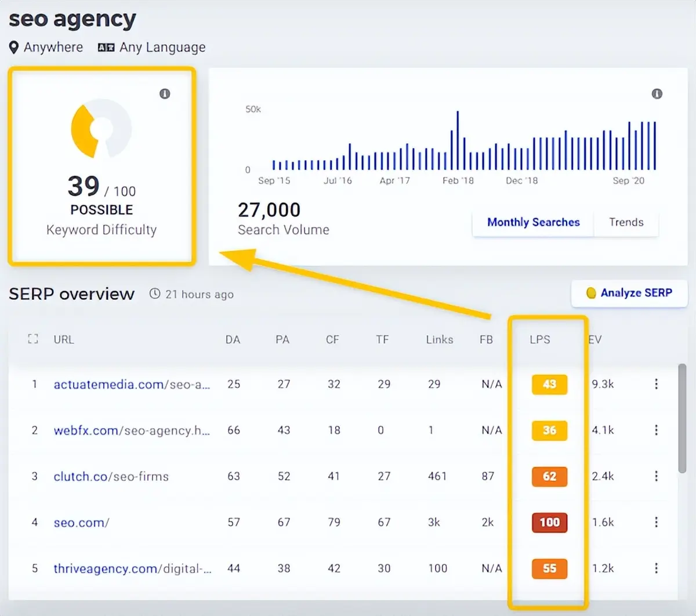Click the Keyword Difficulty info icon
The image size is (696, 616).
coord(165,94)
